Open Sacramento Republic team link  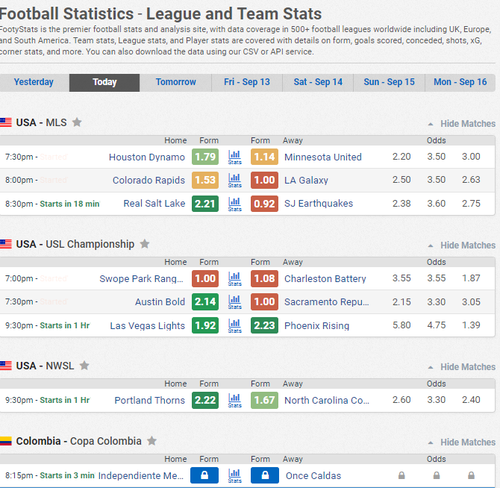point(326,302)
